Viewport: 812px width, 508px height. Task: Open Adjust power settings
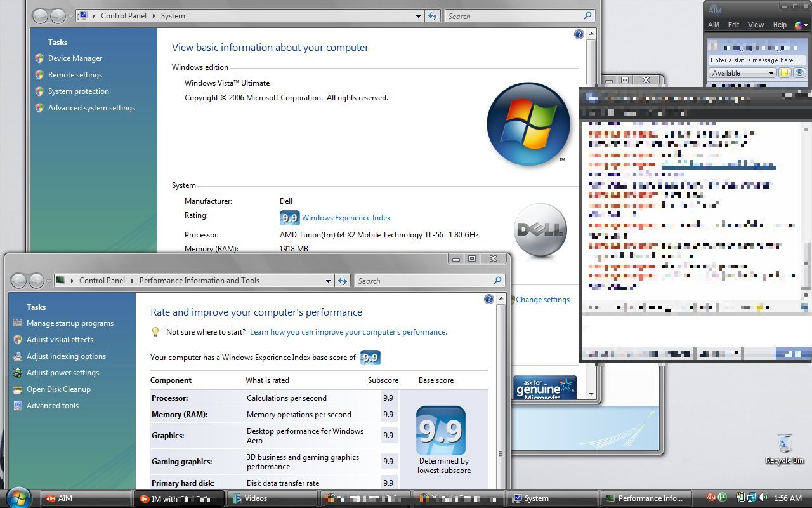[63, 373]
